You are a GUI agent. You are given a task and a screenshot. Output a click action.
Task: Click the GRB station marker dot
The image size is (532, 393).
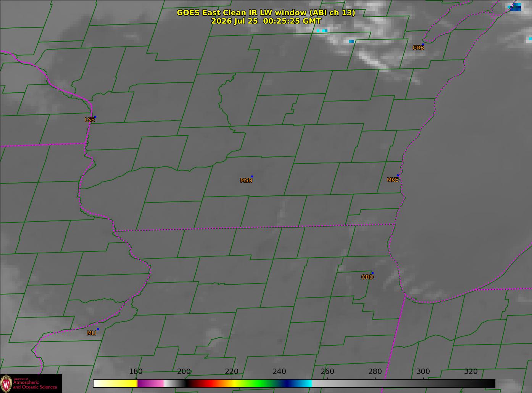click(x=423, y=45)
